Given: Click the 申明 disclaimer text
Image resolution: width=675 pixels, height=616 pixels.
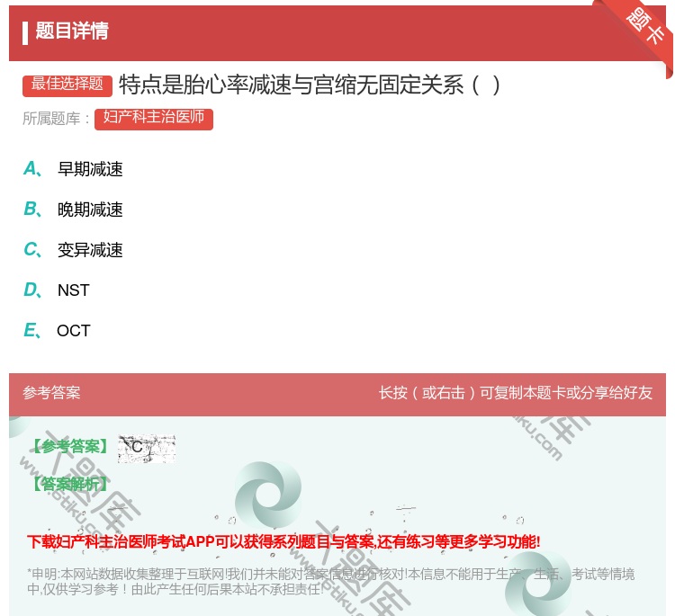Looking at the screenshot, I should (330, 581).
